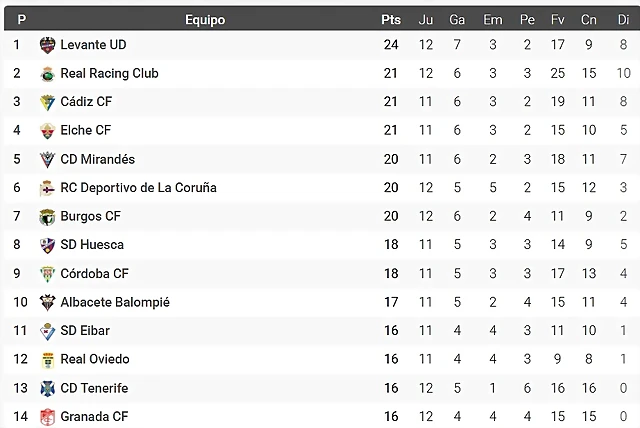Click the Burgos CF crest icon
Screen dimensions: 640x428
tap(47, 217)
